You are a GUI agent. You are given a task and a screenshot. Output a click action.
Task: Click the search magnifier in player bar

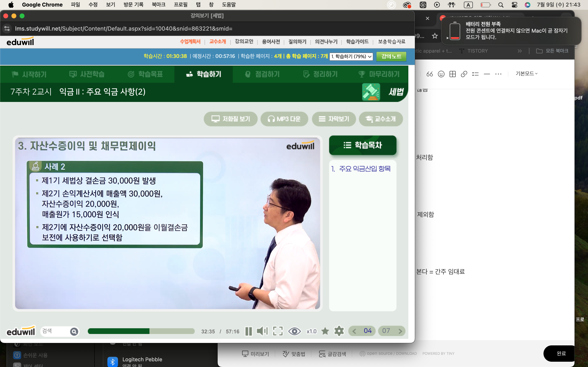tap(74, 331)
